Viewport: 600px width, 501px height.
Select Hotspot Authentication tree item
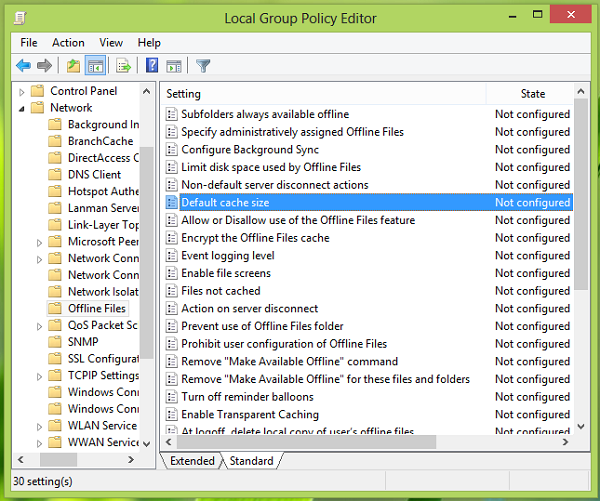[x=103, y=191]
